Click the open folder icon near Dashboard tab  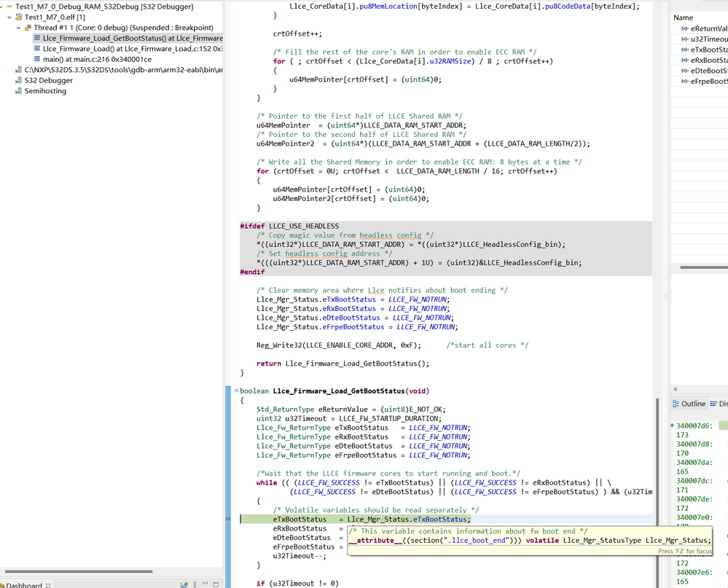coord(184,584)
